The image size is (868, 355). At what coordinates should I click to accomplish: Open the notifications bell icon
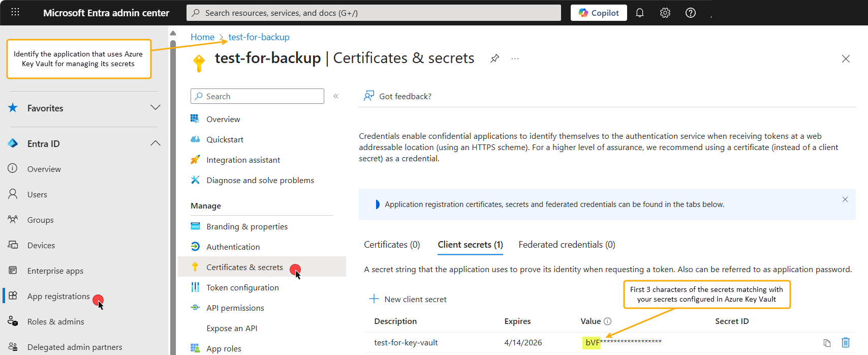tap(640, 13)
